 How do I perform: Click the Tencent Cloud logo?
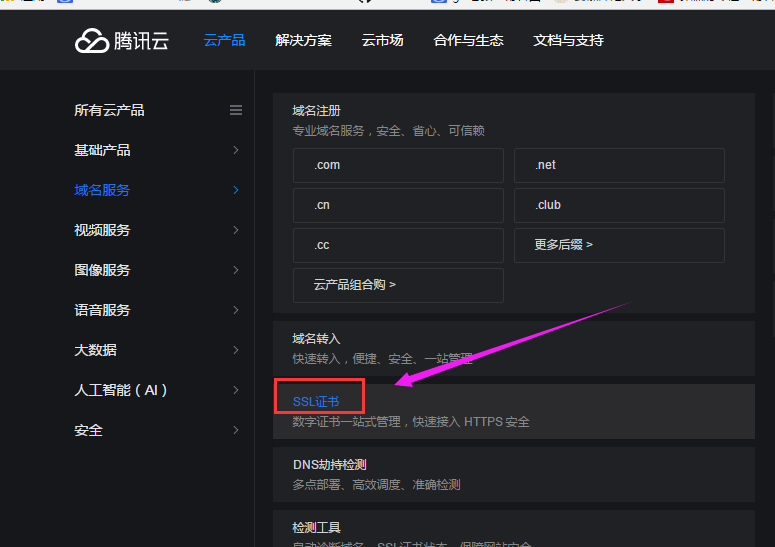pos(121,41)
